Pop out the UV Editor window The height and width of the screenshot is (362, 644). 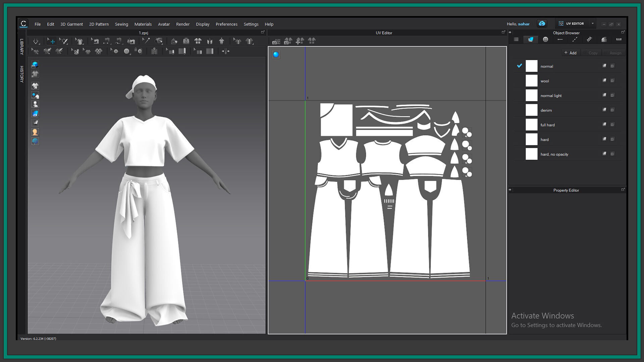coord(503,32)
